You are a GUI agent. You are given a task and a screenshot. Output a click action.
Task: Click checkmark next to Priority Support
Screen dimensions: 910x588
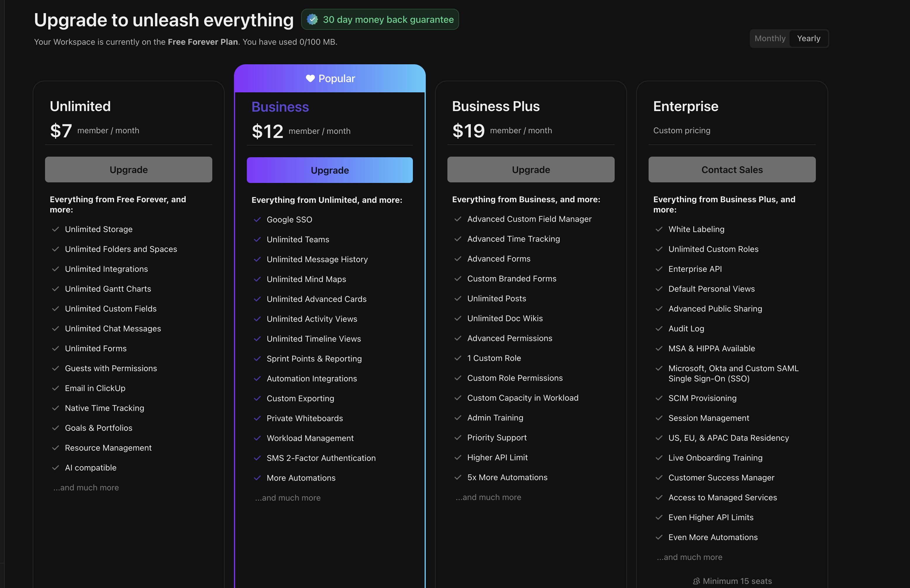click(458, 437)
